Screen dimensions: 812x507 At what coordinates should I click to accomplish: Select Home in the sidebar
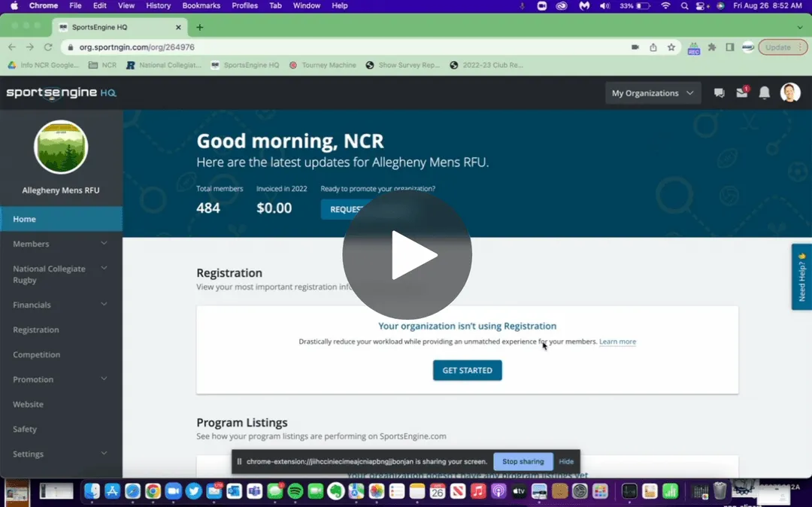tap(61, 219)
